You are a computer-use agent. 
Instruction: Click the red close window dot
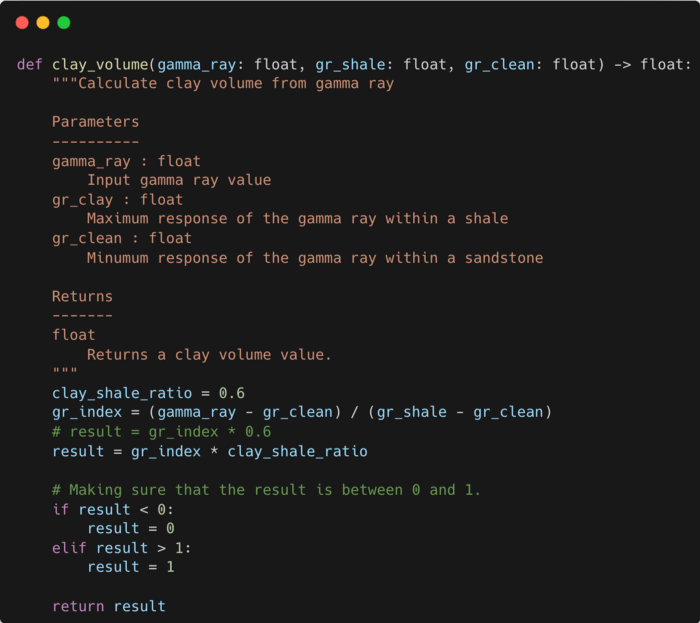22,22
